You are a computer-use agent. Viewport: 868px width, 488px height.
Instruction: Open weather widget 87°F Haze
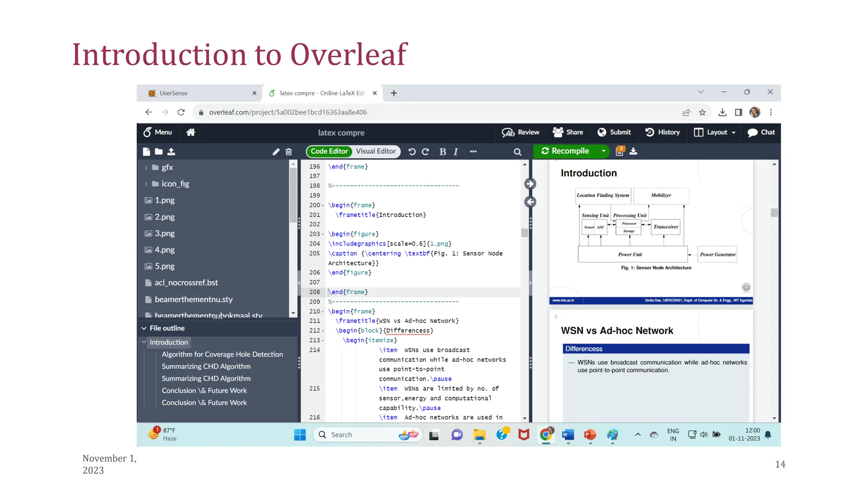coord(162,434)
